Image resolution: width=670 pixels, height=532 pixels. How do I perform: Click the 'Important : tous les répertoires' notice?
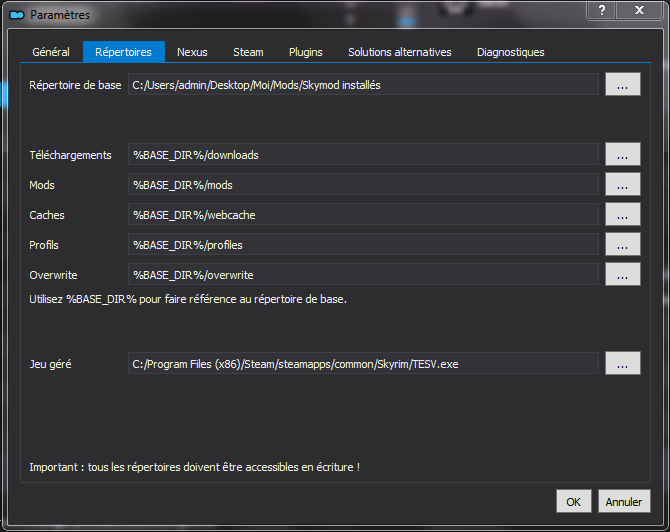pos(194,467)
